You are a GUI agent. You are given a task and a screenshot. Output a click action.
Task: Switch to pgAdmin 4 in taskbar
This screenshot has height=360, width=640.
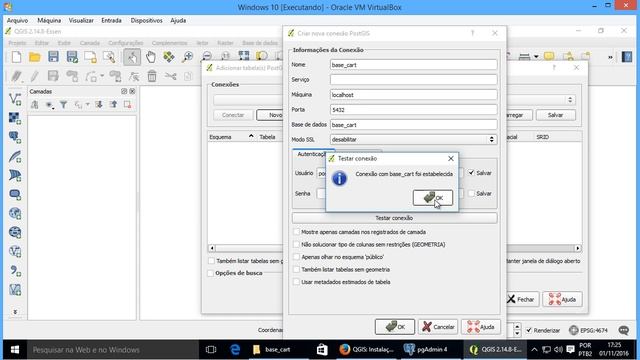427,350
